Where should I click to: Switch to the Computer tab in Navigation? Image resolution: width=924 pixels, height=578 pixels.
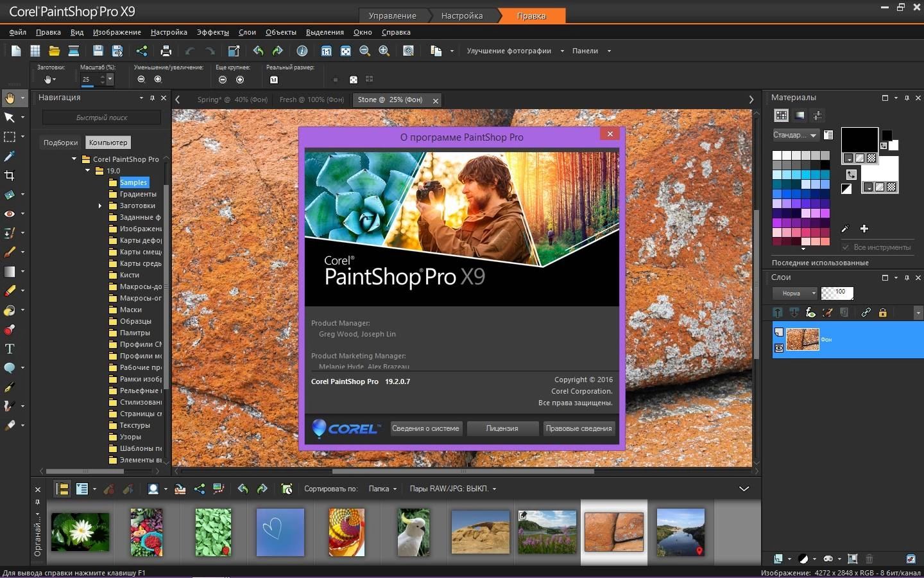click(x=108, y=143)
